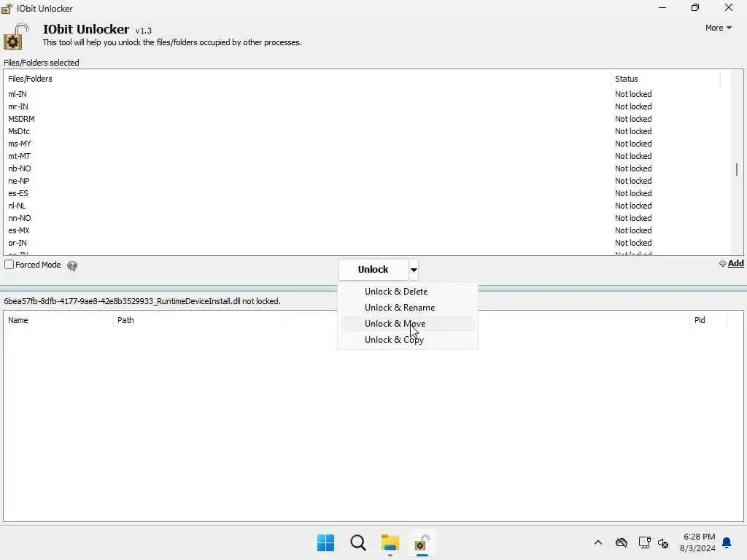Open network display tray icon
The image size is (747, 560).
[644, 542]
